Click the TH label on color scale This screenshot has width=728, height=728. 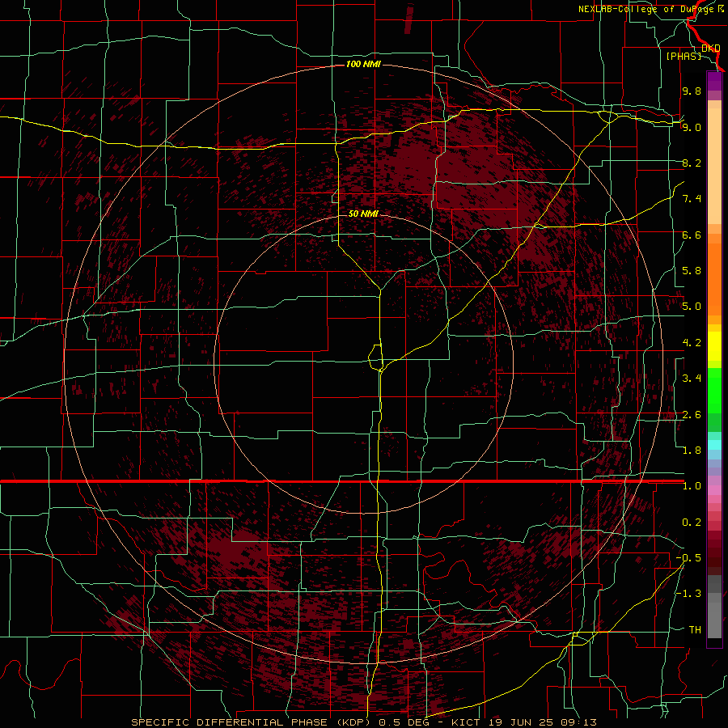point(695,630)
